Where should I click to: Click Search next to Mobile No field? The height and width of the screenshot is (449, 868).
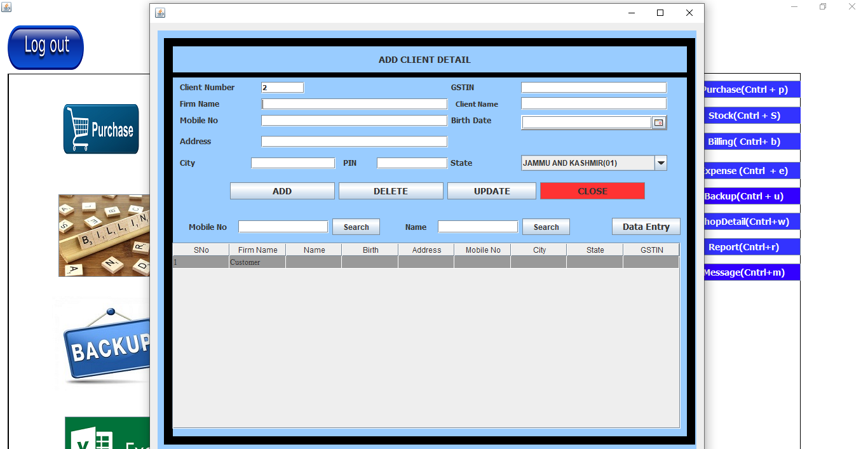click(356, 227)
